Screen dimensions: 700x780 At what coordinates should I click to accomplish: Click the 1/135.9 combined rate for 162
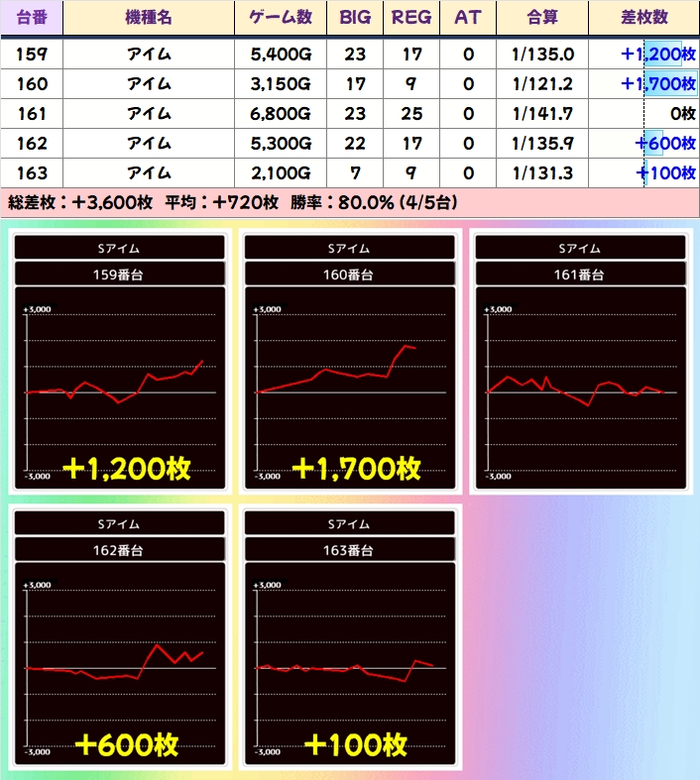point(542,144)
